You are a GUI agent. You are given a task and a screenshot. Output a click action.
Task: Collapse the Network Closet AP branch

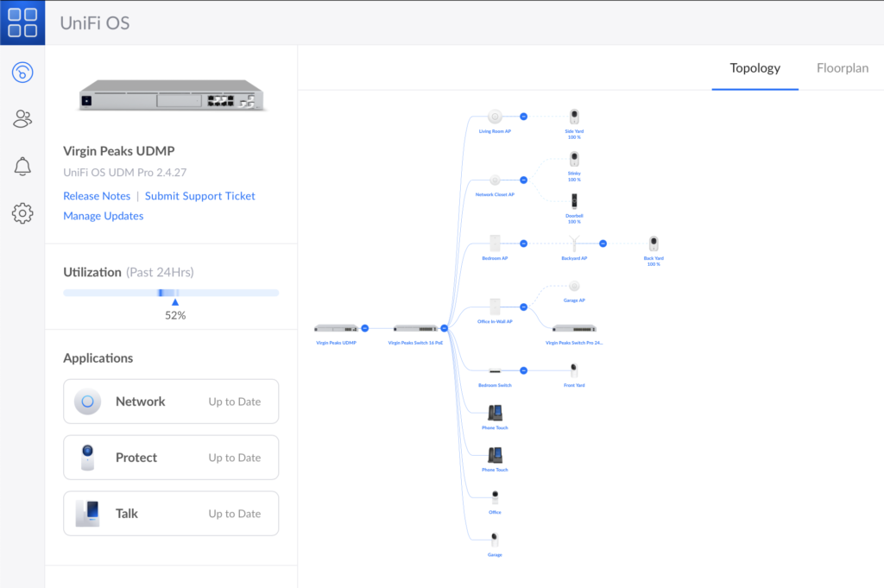(x=524, y=180)
